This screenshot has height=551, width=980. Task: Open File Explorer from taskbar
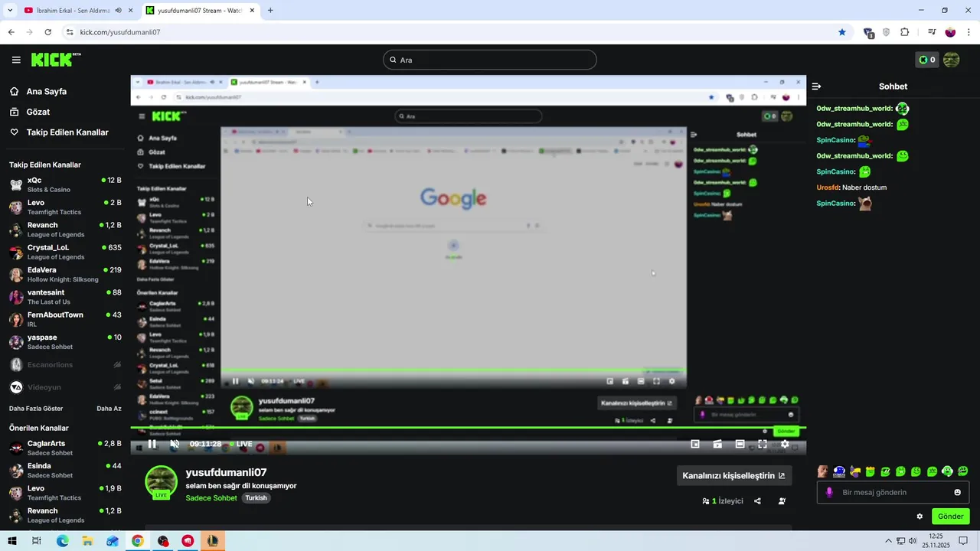87,540
